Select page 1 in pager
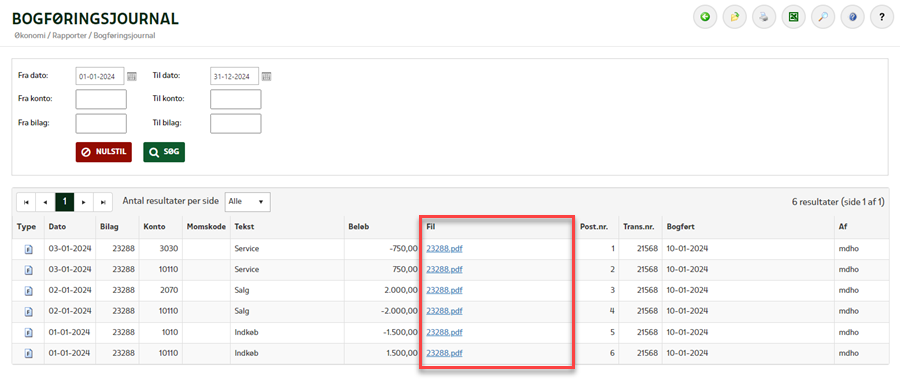The image size is (900, 380). pyautogui.click(x=65, y=202)
